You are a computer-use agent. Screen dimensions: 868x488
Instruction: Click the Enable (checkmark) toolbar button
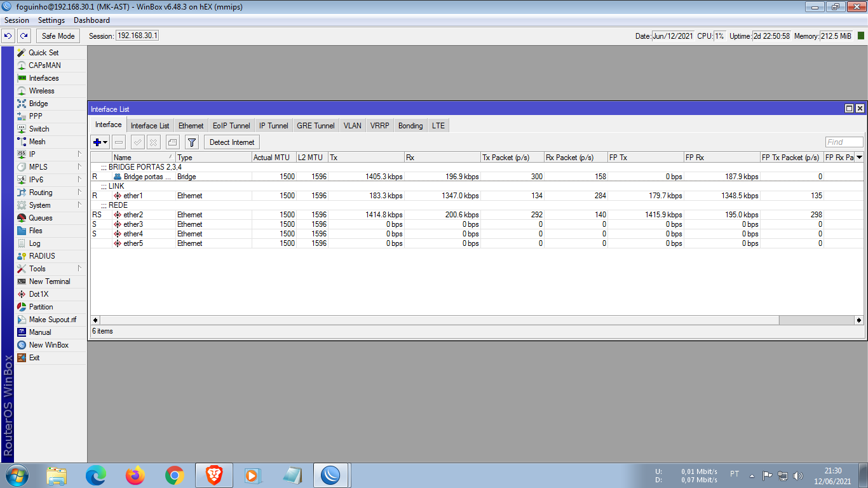click(x=138, y=142)
